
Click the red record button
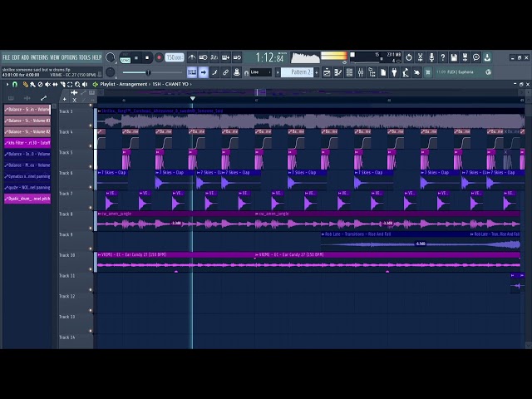click(x=159, y=57)
